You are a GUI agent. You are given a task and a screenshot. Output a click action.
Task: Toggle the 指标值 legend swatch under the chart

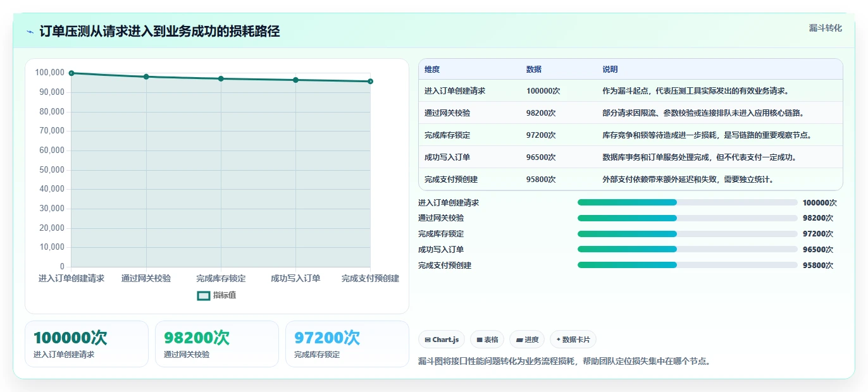coord(203,295)
